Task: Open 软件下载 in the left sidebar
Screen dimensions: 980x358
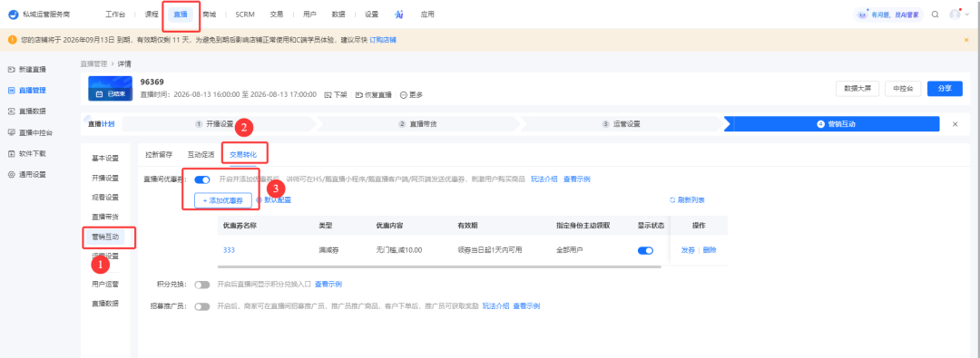Action: (27, 153)
